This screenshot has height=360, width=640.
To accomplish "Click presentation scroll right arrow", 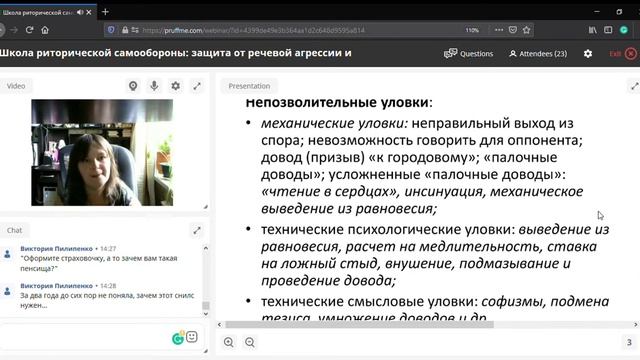I will pyautogui.click(x=636, y=324).
